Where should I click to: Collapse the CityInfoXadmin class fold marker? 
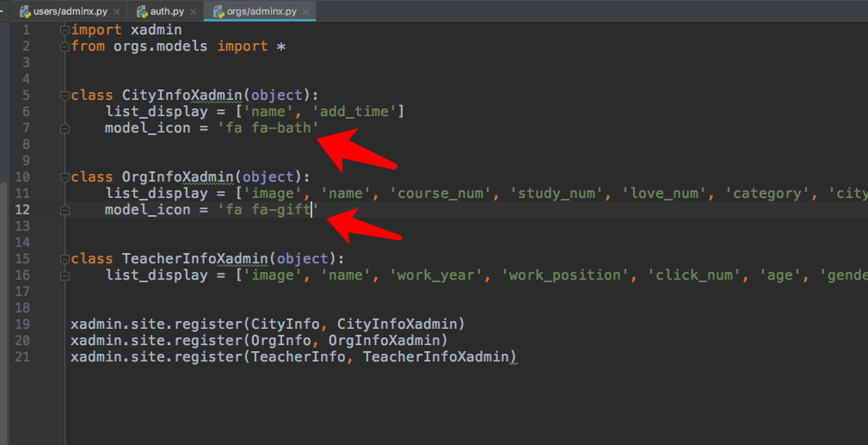[x=65, y=96]
